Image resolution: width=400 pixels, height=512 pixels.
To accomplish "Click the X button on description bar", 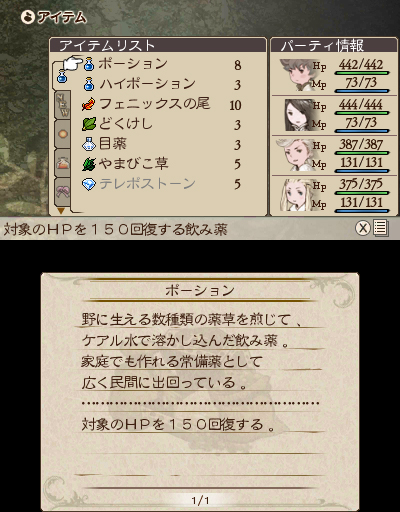I will pyautogui.click(x=363, y=228).
